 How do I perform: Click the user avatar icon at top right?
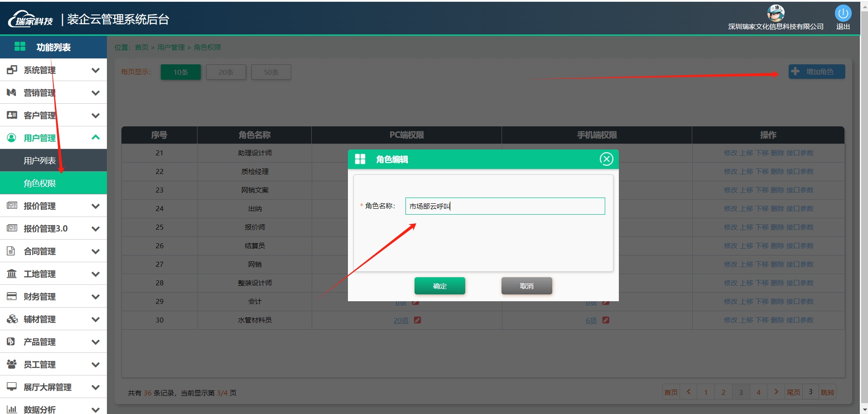776,13
